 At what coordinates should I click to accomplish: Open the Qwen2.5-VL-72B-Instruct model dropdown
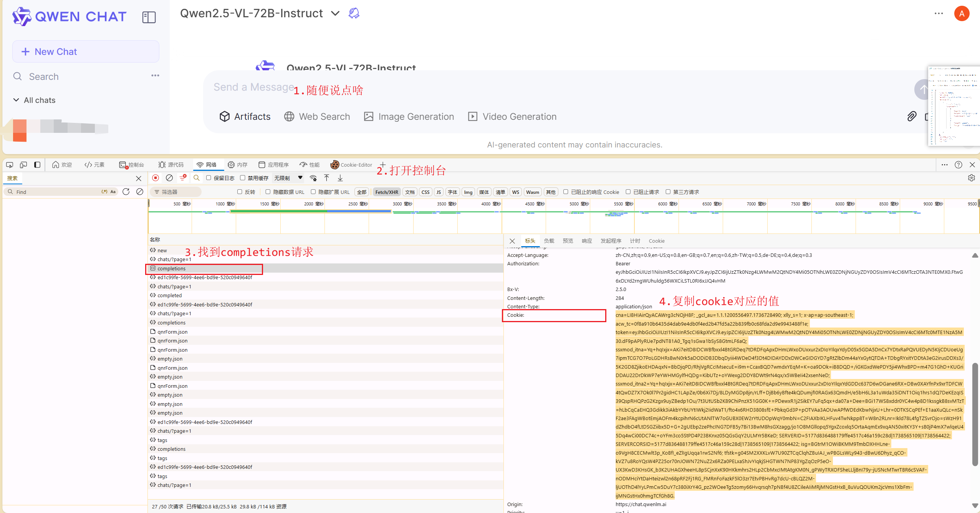coord(260,13)
